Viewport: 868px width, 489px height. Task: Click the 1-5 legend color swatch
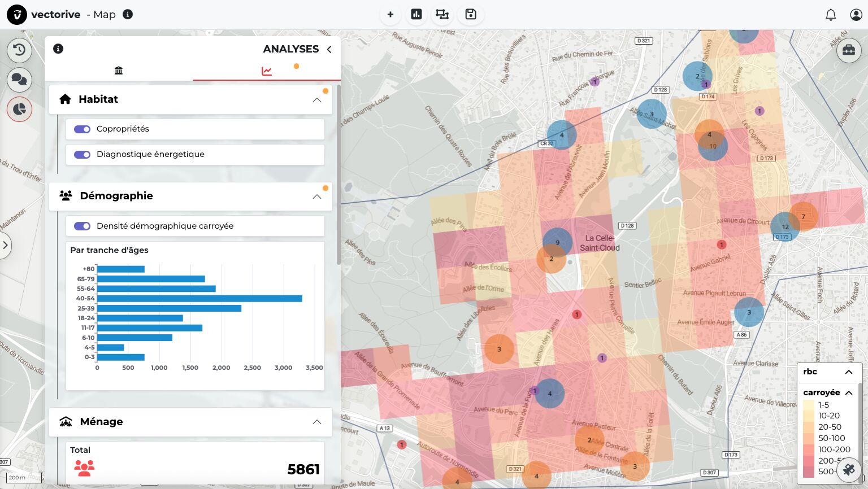coord(809,405)
